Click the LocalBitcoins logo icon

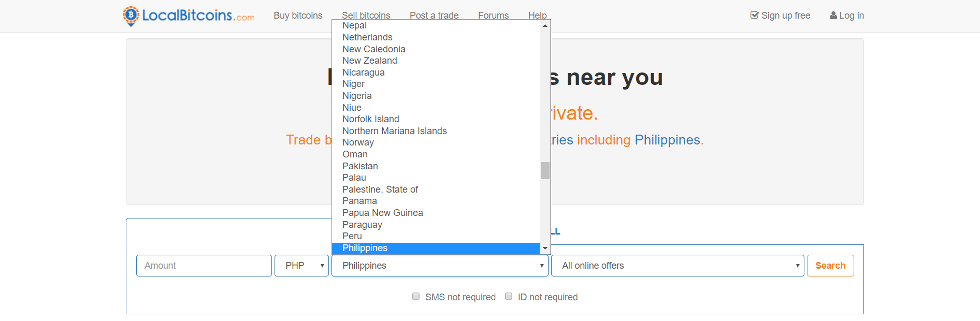tap(131, 16)
